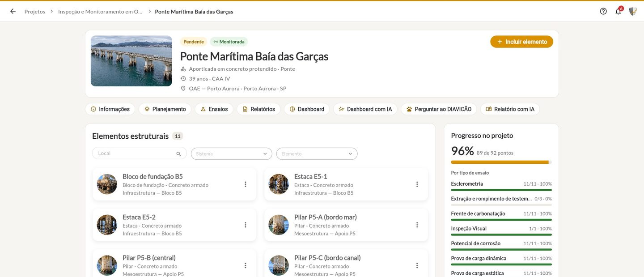Open the Planejamento tab

pyautogui.click(x=165, y=109)
